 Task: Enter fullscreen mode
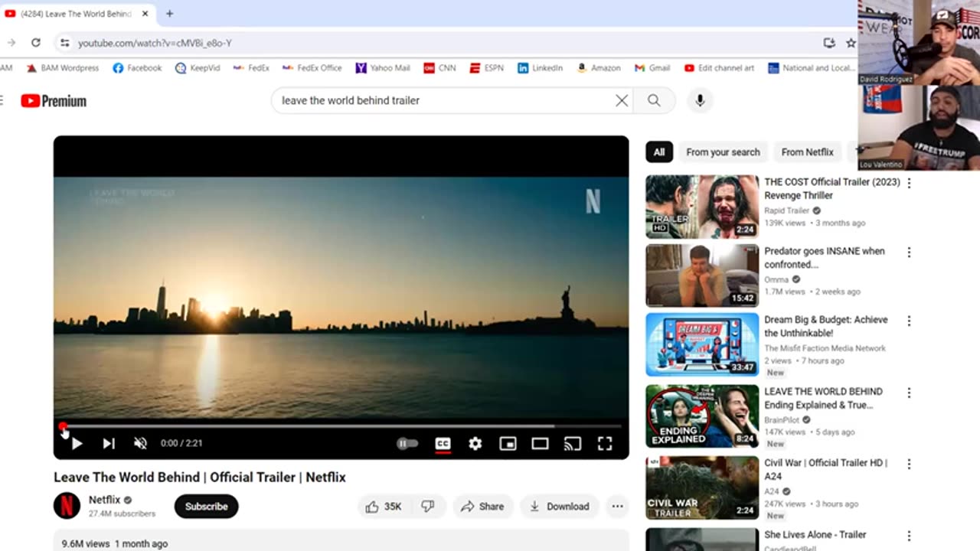605,443
